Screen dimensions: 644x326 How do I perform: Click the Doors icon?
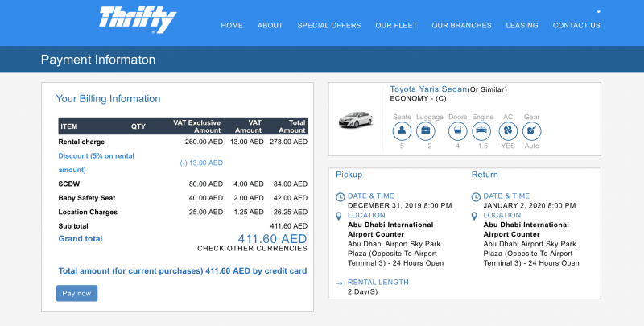click(x=457, y=131)
